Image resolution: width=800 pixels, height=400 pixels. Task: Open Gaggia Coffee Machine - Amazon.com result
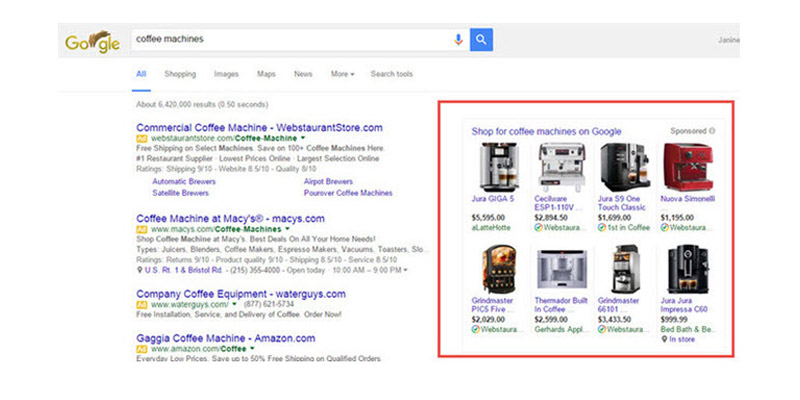(226, 338)
